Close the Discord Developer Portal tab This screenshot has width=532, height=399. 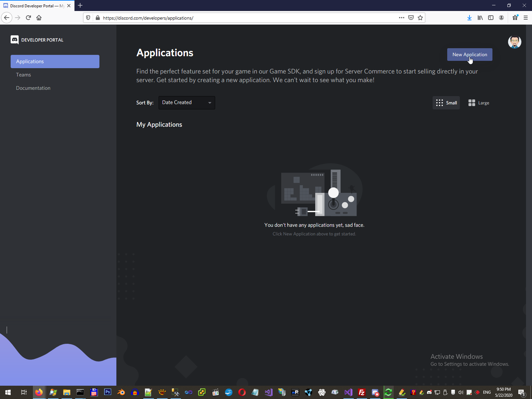pos(69,6)
